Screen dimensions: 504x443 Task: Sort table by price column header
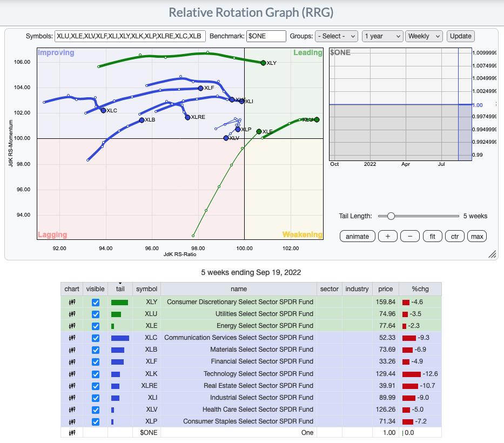[x=385, y=289]
